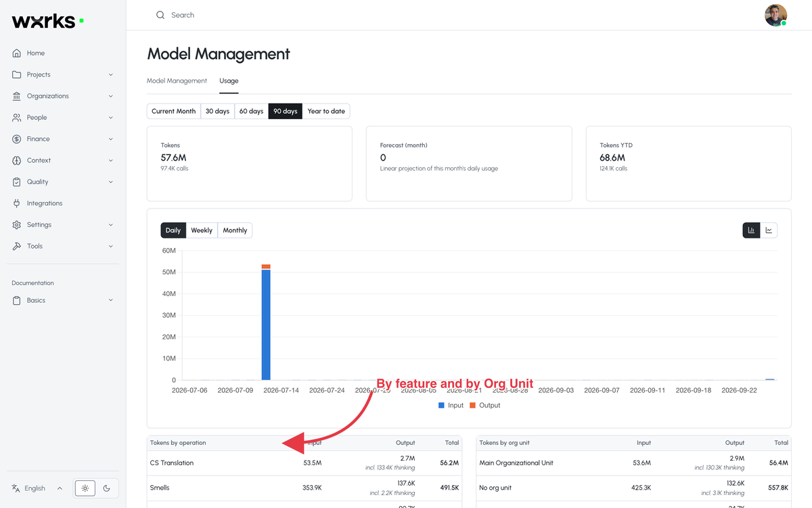Click the Tokens YTD 68.6M card

pyautogui.click(x=689, y=163)
